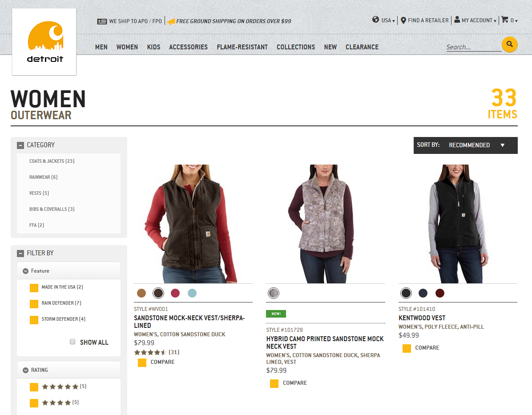The width and height of the screenshot is (532, 415).
Task: Click the Find a Retailer pin icon
Action: (x=403, y=20)
